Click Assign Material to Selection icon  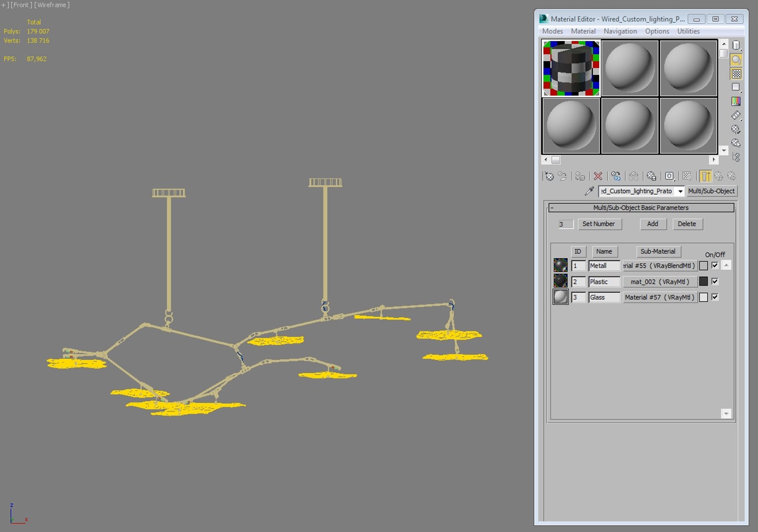pyautogui.click(x=580, y=176)
